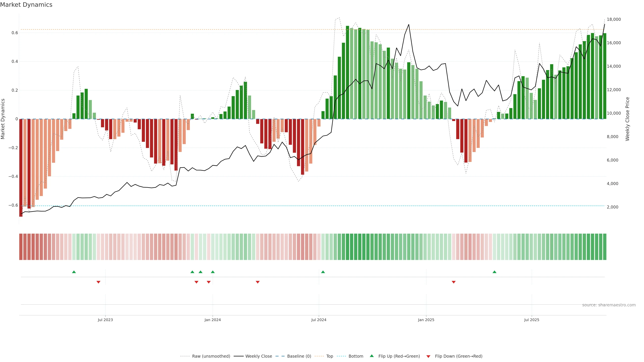Click the leftmost dark red bar in heatmap strip

[x=21, y=247]
